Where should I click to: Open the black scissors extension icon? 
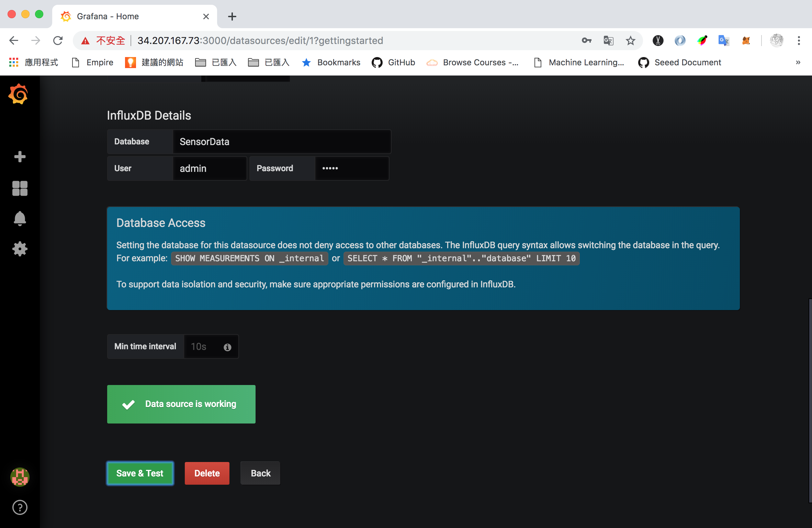coord(658,41)
